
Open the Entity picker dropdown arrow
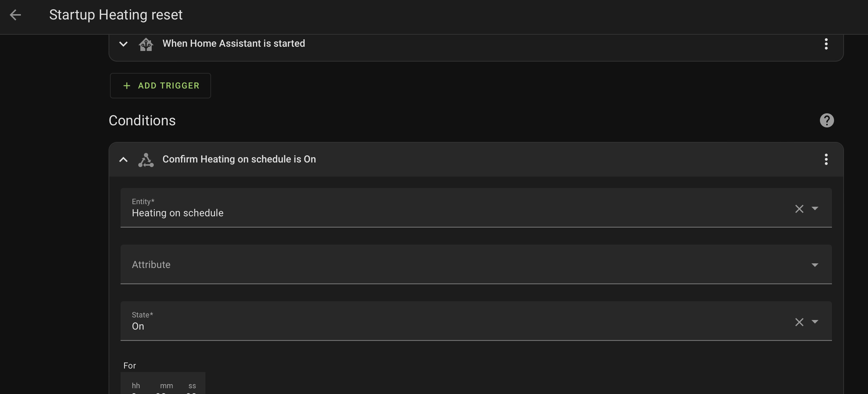(815, 209)
